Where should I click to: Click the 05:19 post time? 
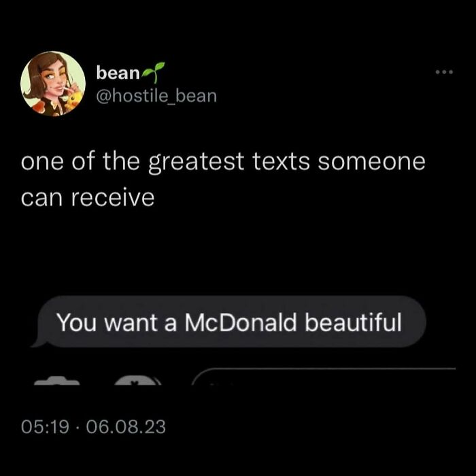(45, 426)
